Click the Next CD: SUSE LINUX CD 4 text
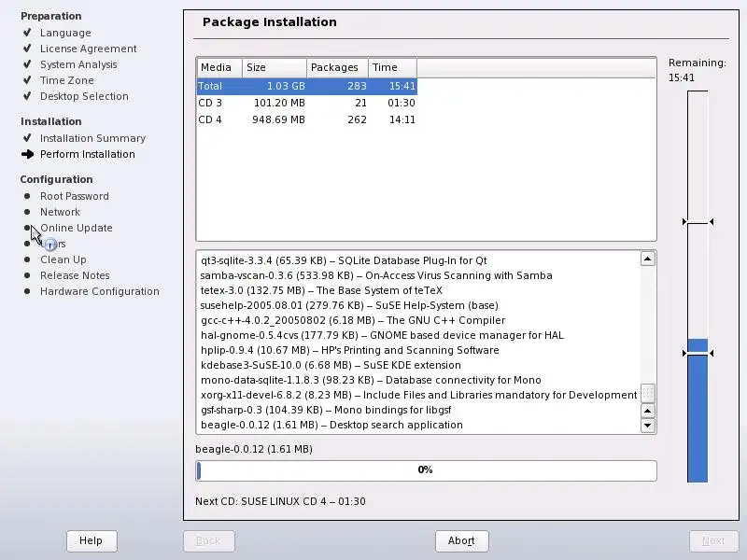Viewport: 747px width, 560px height. pos(280,501)
